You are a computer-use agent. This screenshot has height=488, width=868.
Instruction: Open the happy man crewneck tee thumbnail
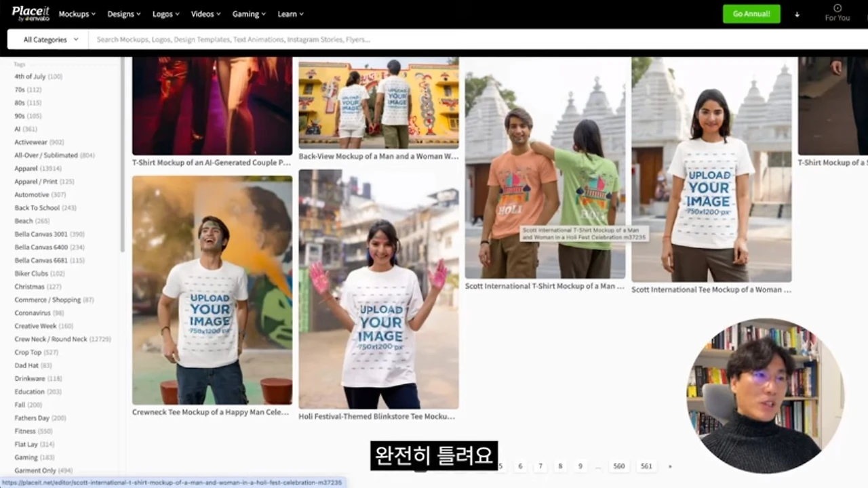(x=212, y=290)
